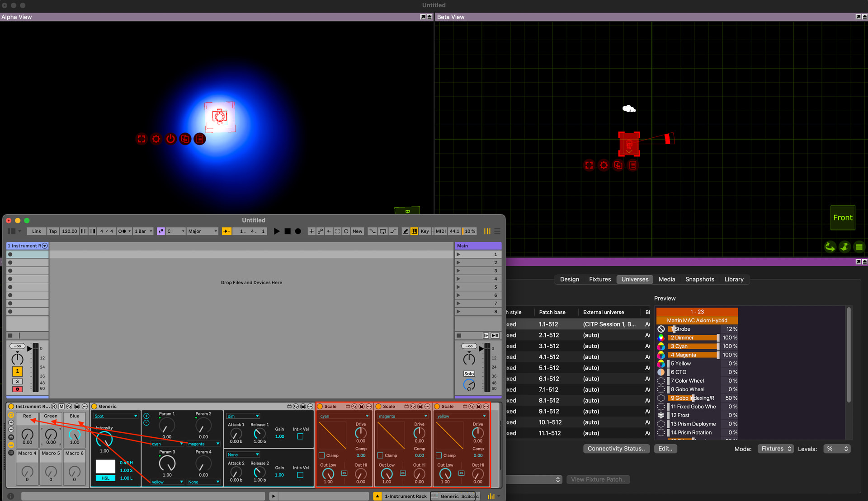Toggle the pencil Draw Mode icon

pyautogui.click(x=406, y=231)
